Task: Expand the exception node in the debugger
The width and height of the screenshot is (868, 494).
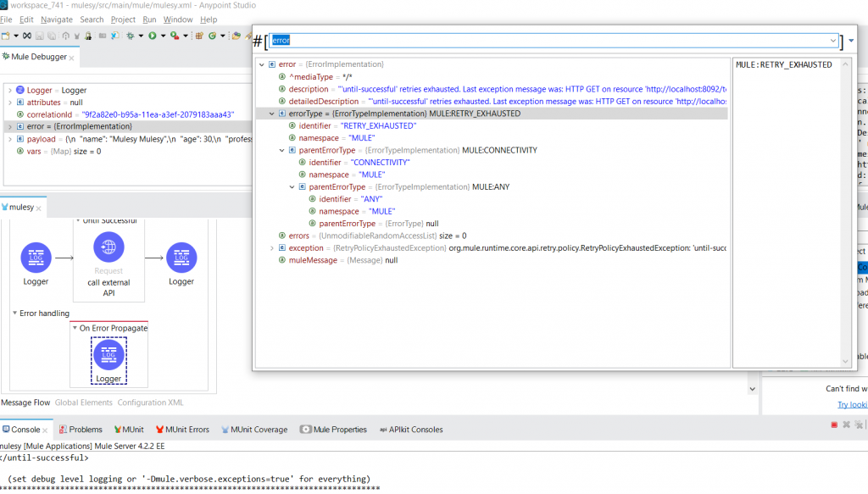Action: point(270,247)
